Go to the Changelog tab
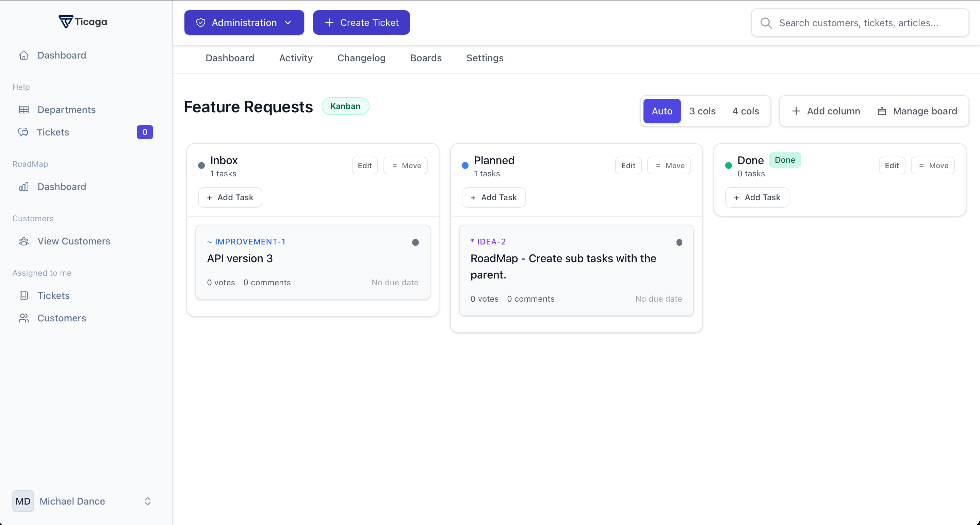 (x=361, y=58)
